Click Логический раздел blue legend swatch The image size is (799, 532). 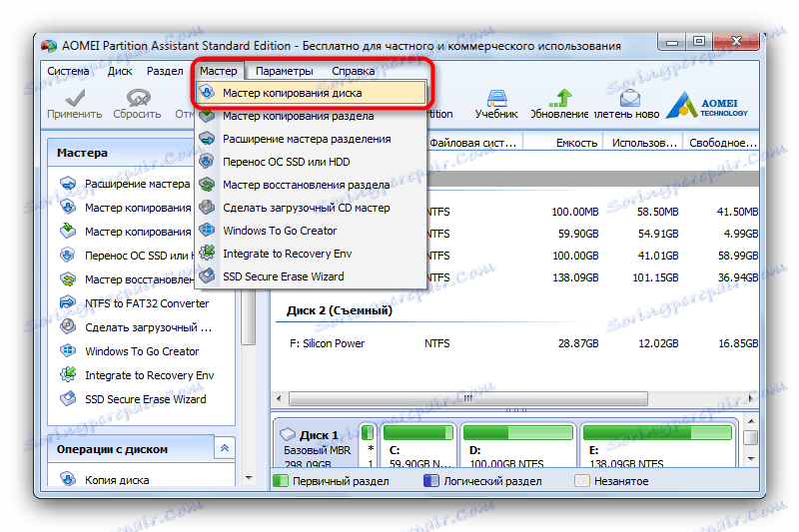(x=431, y=480)
